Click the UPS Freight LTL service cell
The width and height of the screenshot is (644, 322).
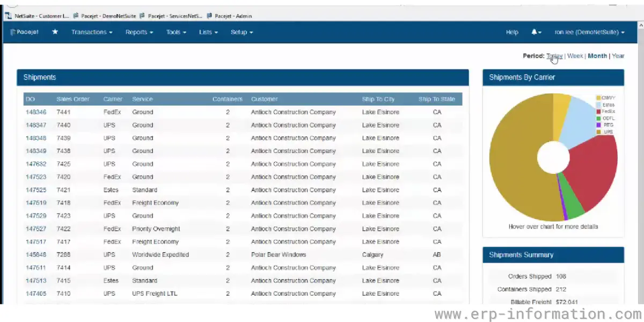[155, 294]
